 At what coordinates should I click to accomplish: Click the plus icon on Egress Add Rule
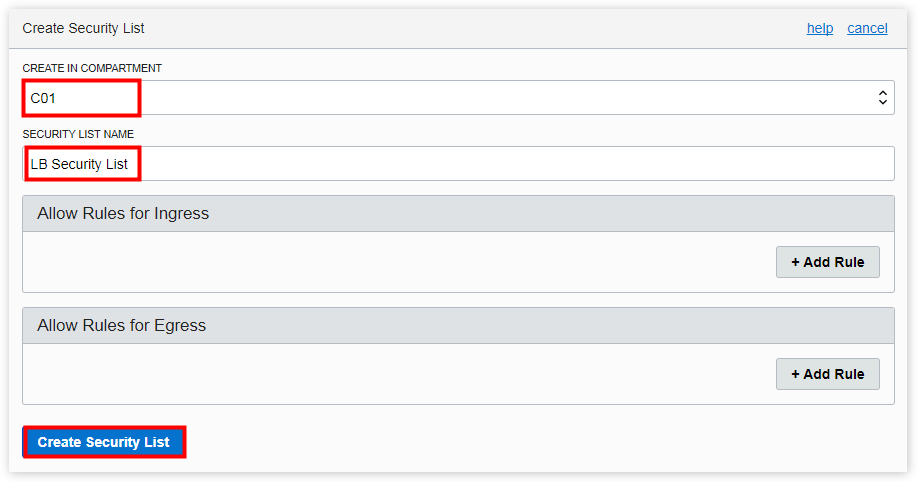795,374
